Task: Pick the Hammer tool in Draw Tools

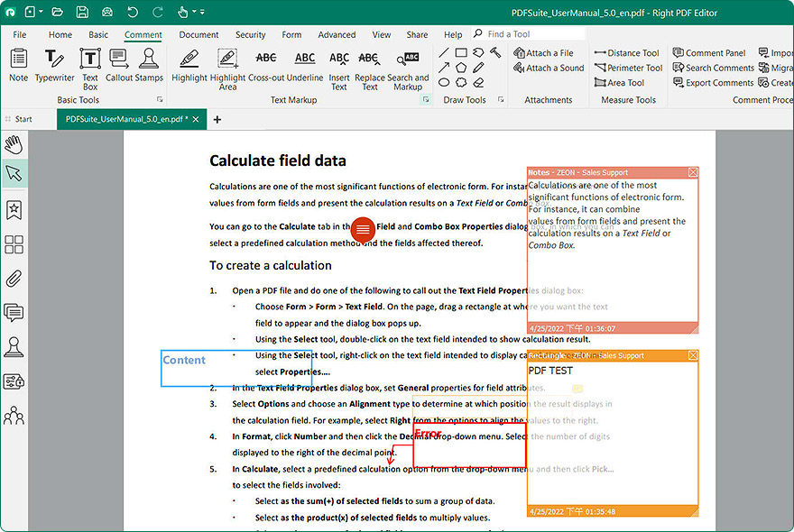Action: pyautogui.click(x=495, y=52)
